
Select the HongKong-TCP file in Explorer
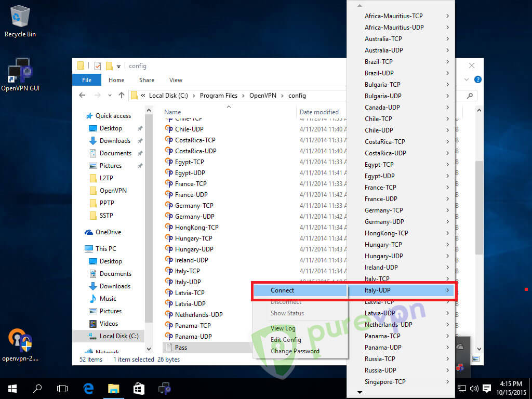pyautogui.click(x=192, y=228)
